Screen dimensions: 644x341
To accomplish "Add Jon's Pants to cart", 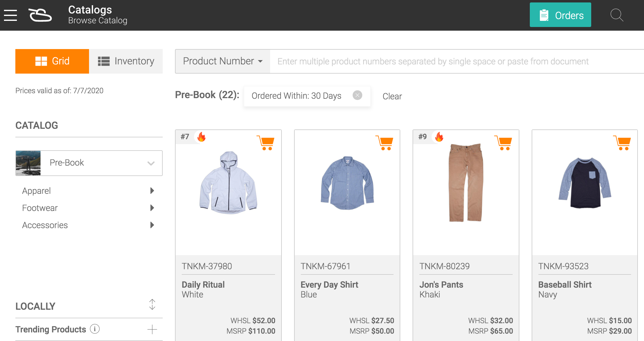I will click(x=503, y=143).
